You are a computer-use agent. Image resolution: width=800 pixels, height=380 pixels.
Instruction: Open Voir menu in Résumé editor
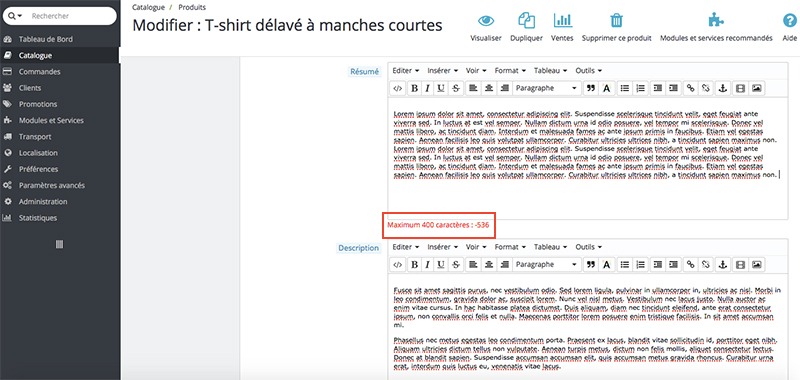[x=476, y=70]
